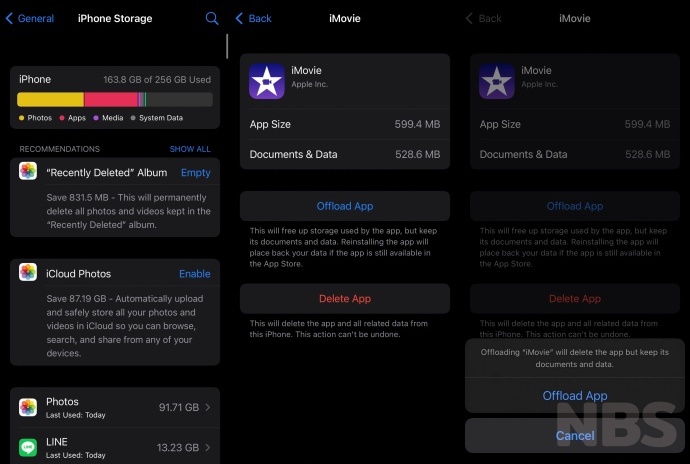Viewport: 690px width, 464px height.
Task: Tap Documents & Data 528.6 MB row in middle screen
Action: click(x=345, y=155)
